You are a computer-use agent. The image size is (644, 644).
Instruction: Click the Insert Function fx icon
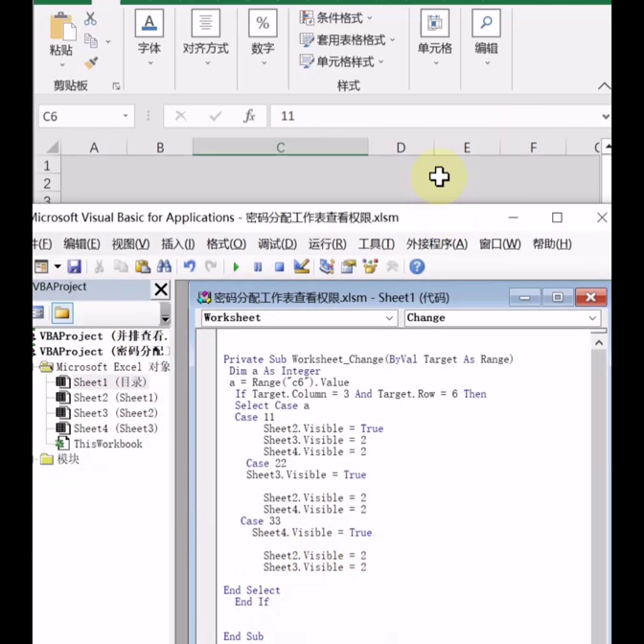point(249,116)
